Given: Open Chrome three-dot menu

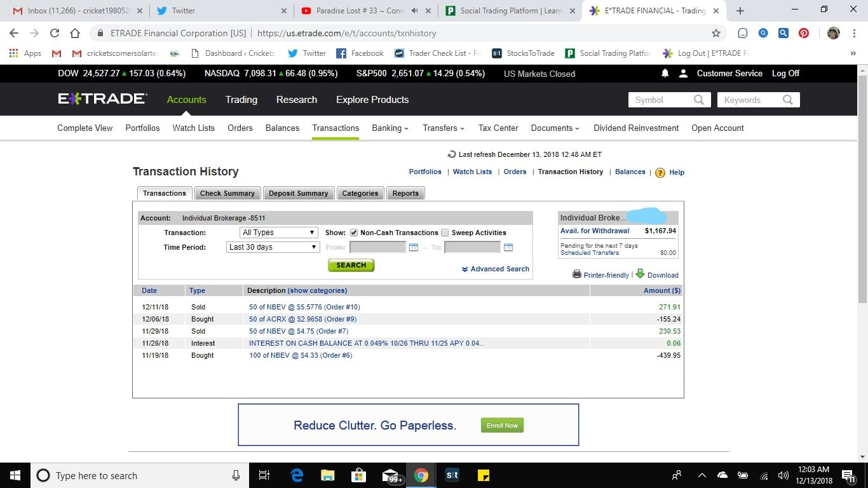Looking at the screenshot, I should tap(855, 33).
